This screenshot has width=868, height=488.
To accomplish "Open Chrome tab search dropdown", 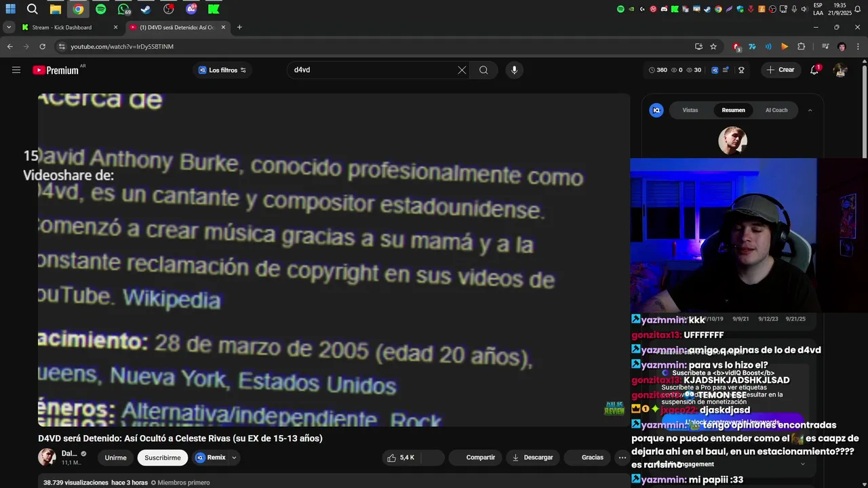I will click(8, 27).
